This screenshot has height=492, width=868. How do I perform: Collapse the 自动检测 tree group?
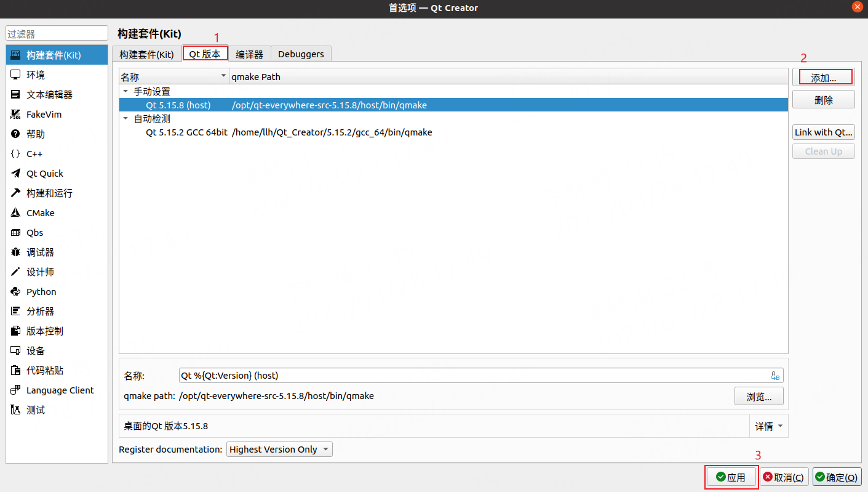pos(125,118)
